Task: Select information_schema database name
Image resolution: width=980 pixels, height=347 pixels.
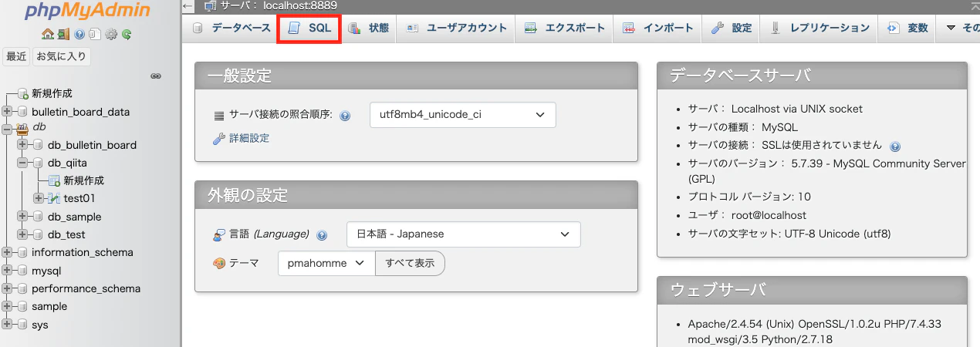Action: [x=83, y=252]
